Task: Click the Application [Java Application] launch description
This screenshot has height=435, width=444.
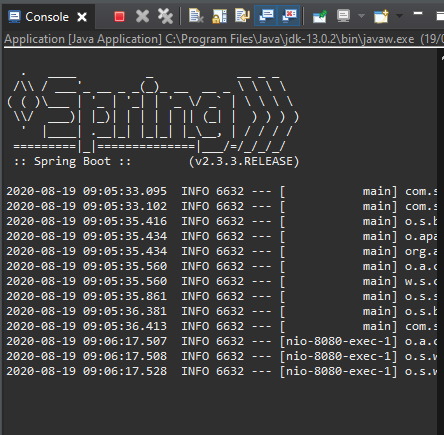Action: [x=223, y=39]
